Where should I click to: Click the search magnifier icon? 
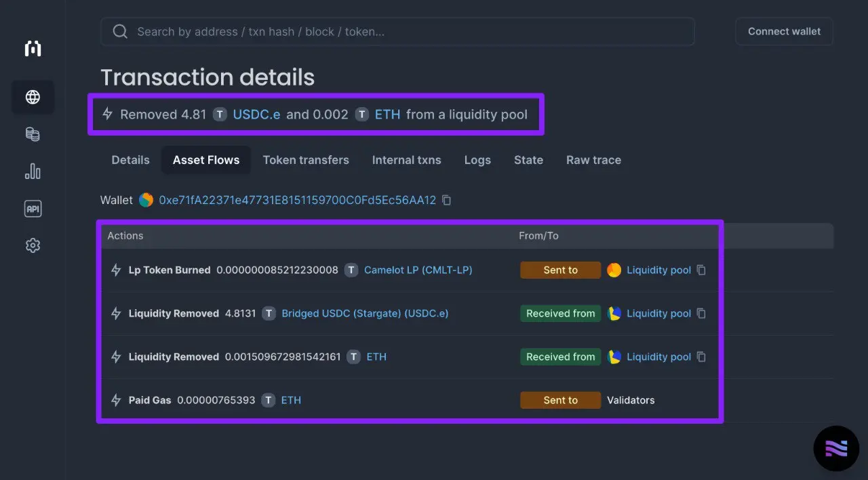(x=120, y=32)
